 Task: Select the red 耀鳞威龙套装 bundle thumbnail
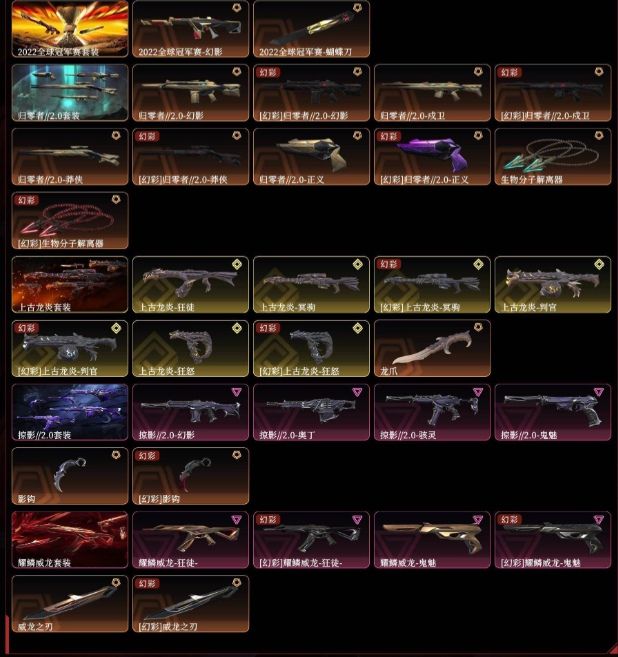[x=70, y=540]
